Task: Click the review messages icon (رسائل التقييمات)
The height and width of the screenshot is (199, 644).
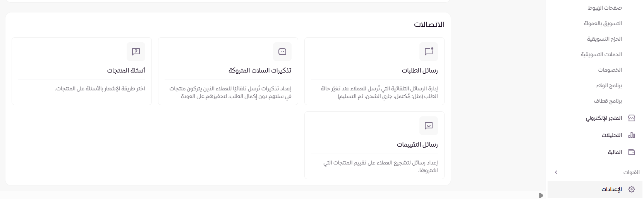Action: pos(429,126)
